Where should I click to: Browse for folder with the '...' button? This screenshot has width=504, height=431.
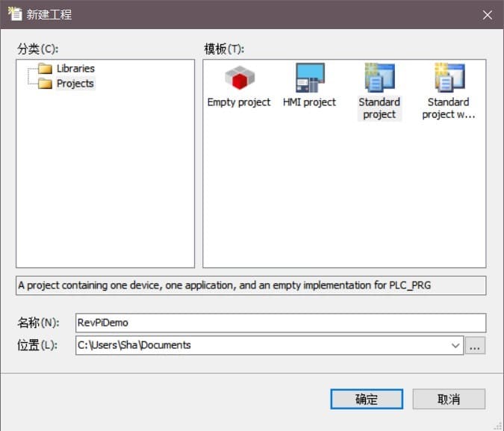point(476,345)
